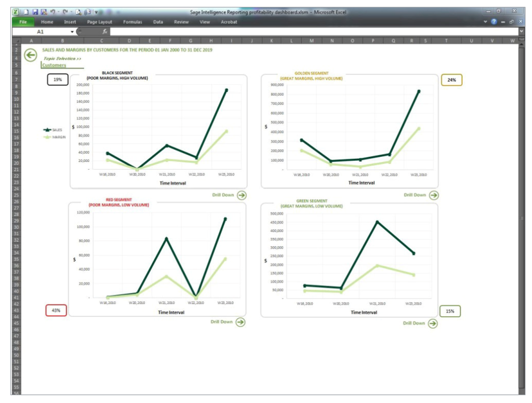Image resolution: width=532 pixels, height=403 pixels.
Task: Click the green back arrow icon
Action: (x=31, y=55)
